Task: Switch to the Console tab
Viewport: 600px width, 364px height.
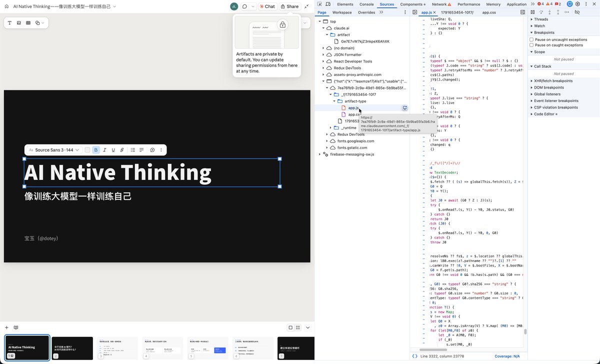Action: 366,4
